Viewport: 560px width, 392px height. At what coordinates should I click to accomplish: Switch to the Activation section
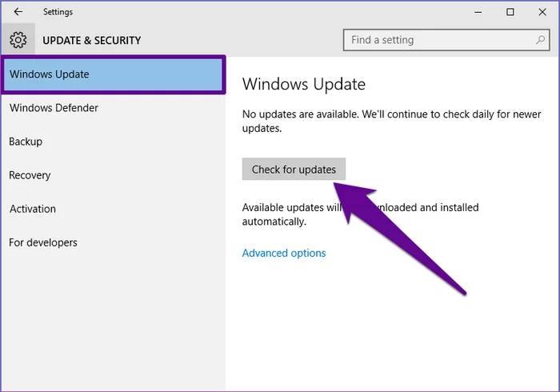click(33, 209)
